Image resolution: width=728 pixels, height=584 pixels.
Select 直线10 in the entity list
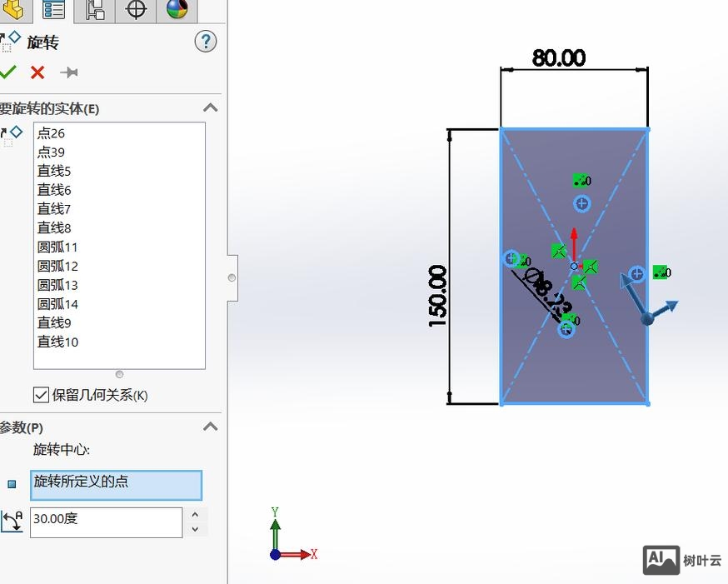tap(57, 342)
